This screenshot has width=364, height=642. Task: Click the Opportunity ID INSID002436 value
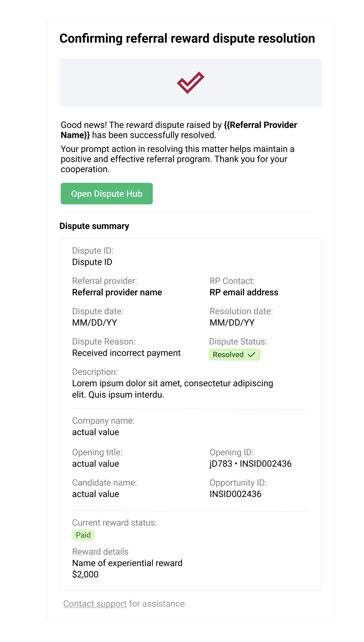[x=236, y=494]
